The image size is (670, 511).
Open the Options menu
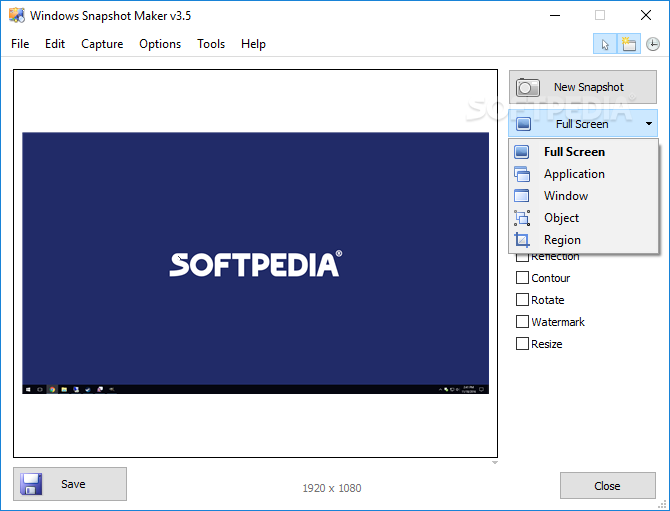pos(160,44)
